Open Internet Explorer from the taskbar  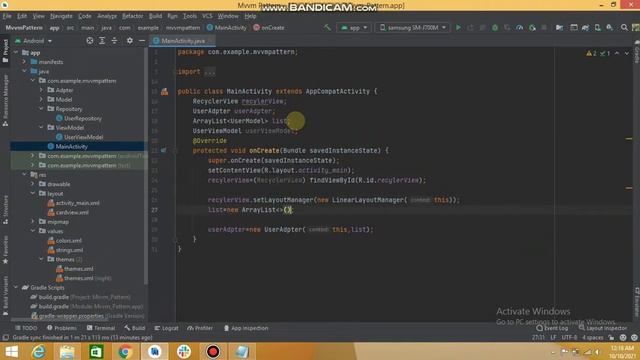[x=39, y=351]
